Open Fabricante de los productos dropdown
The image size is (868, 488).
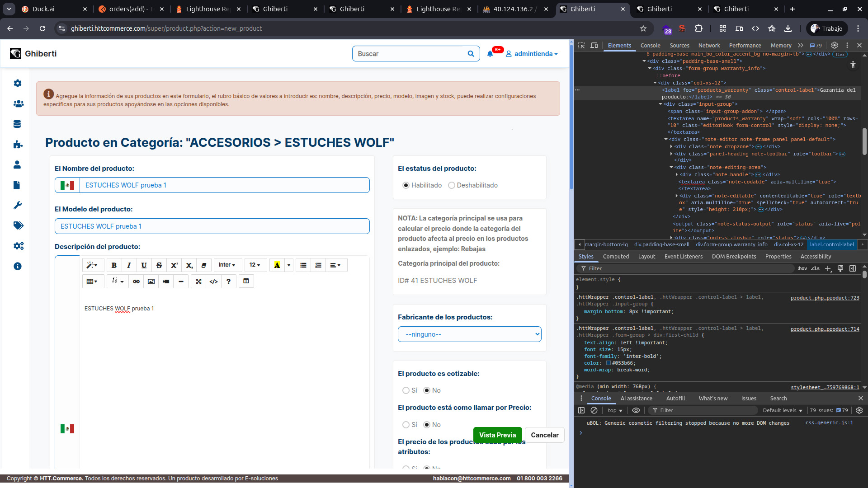pos(469,334)
